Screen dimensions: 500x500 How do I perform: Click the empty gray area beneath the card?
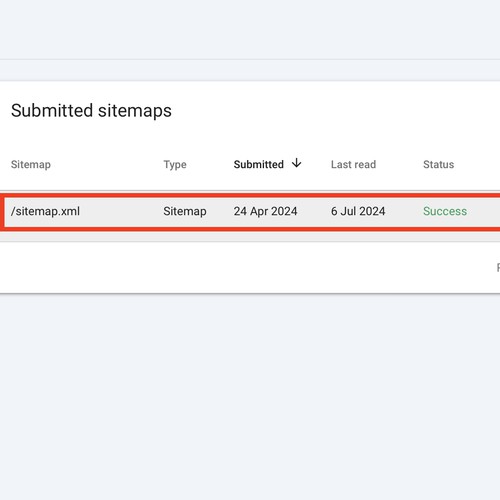click(250, 397)
